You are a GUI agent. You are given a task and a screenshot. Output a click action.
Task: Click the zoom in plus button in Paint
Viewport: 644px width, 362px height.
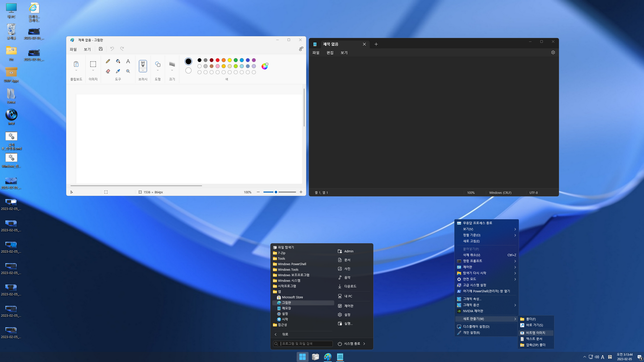[301, 192]
